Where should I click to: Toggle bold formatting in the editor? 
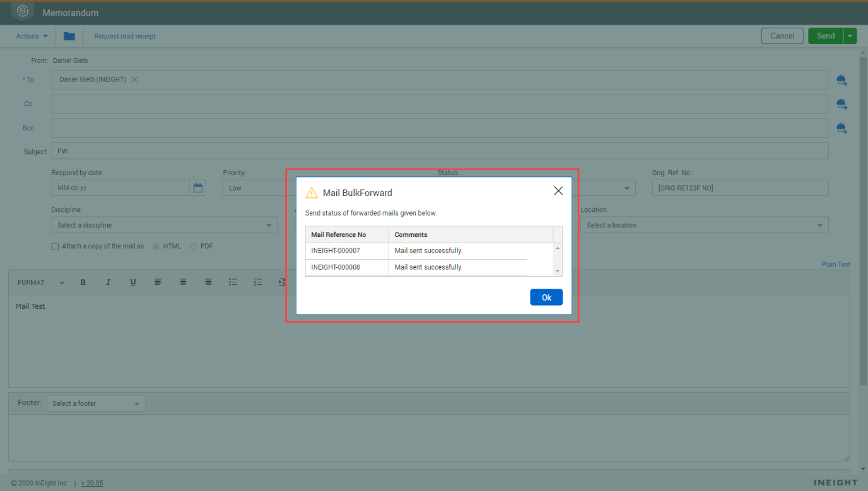point(83,282)
